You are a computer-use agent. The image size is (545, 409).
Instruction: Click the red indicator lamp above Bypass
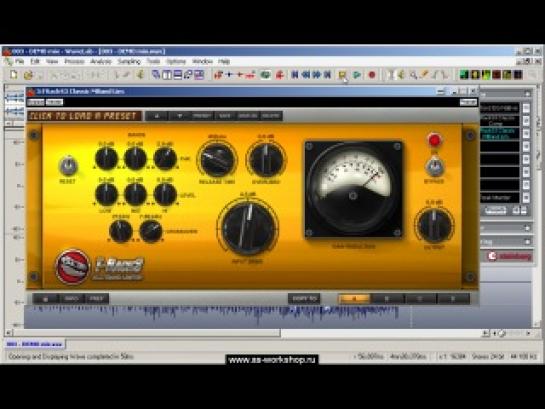click(x=434, y=140)
